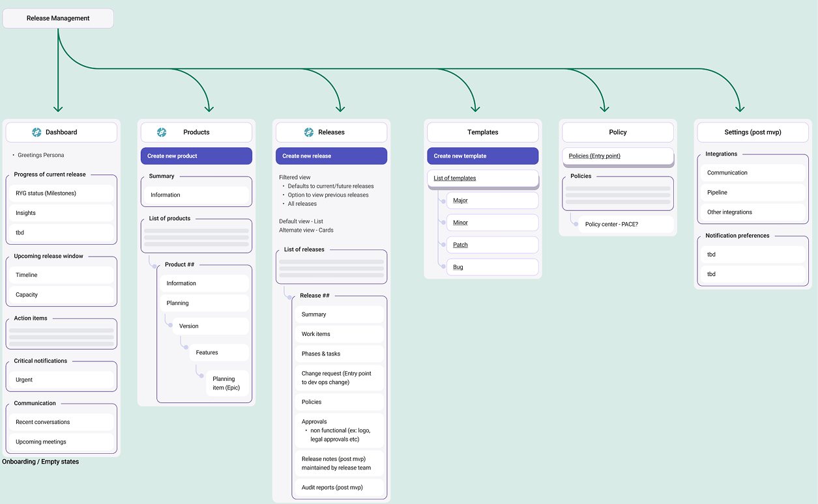Image resolution: width=818 pixels, height=504 pixels.
Task: Select the Major template item
Action: pos(493,201)
